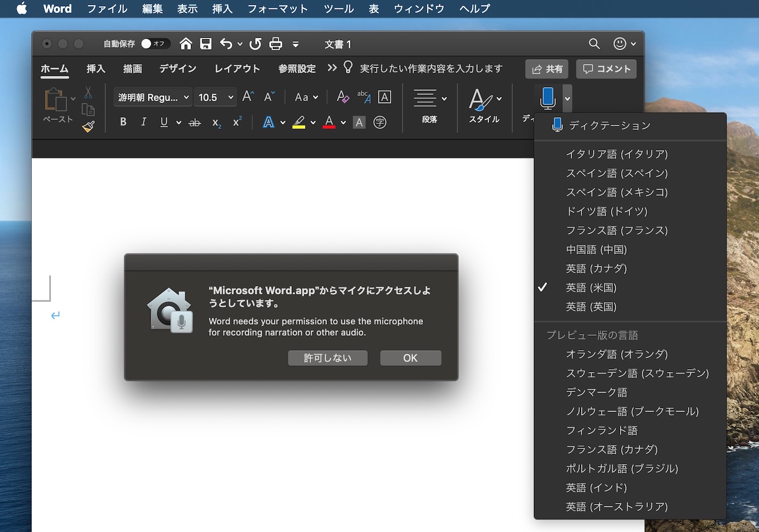Viewport: 759px width, 532px height.
Task: Switch to the 参照設定 tab
Action: click(x=297, y=69)
